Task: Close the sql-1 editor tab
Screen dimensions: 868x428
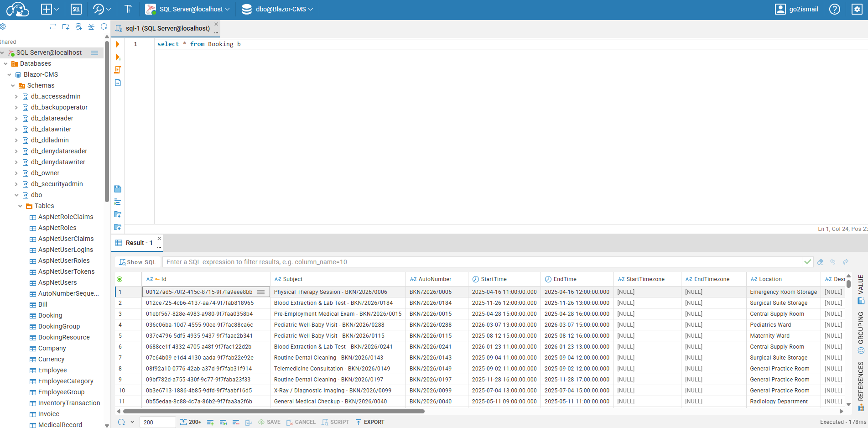Action: pyautogui.click(x=216, y=24)
